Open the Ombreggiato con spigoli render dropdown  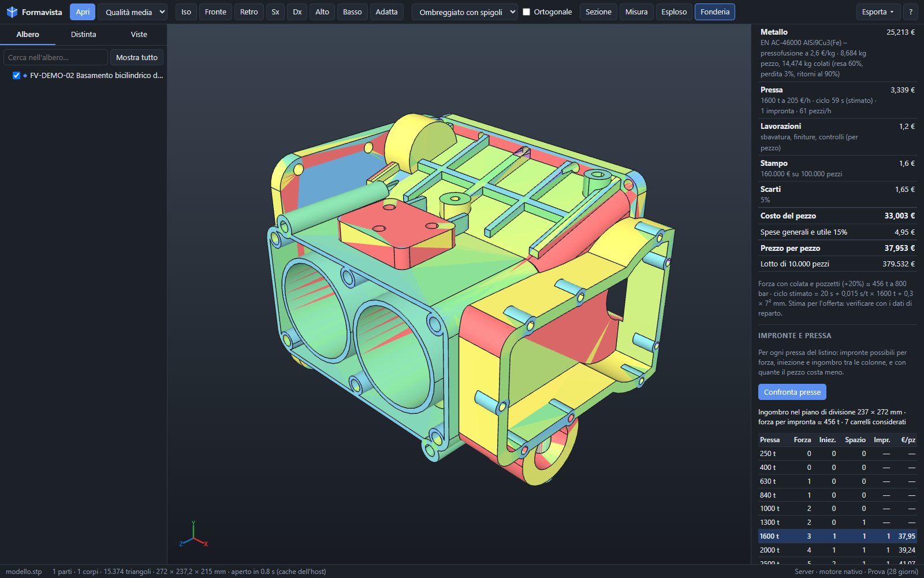(x=464, y=12)
